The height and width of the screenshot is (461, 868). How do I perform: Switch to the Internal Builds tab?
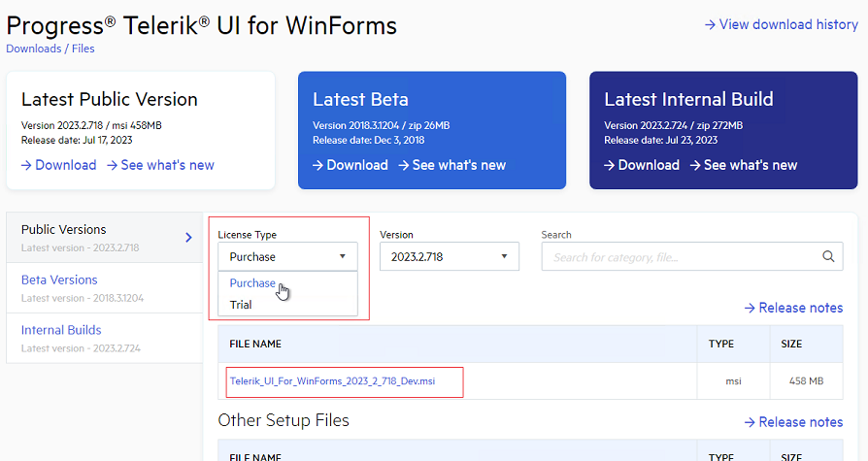click(105, 338)
